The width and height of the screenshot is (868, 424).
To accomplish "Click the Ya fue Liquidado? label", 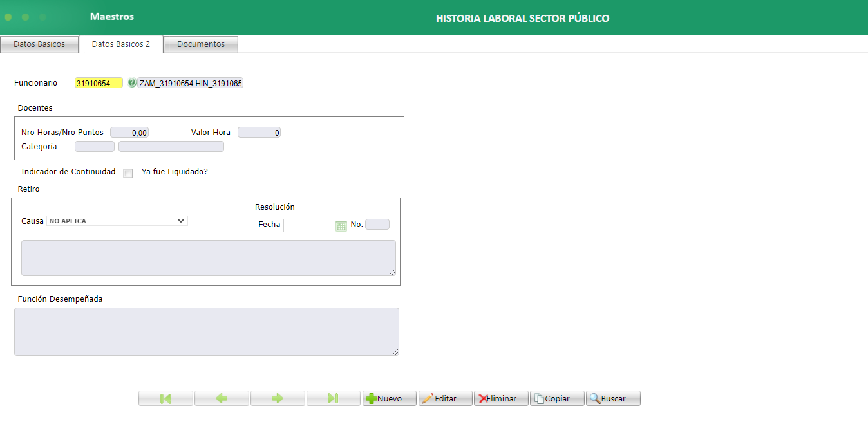I will click(175, 172).
